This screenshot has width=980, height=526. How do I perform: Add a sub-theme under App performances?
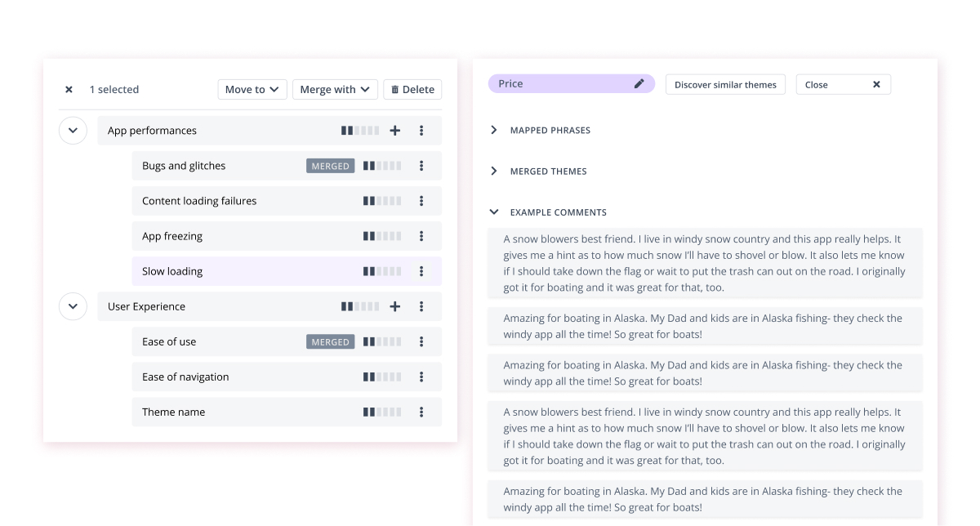point(394,130)
